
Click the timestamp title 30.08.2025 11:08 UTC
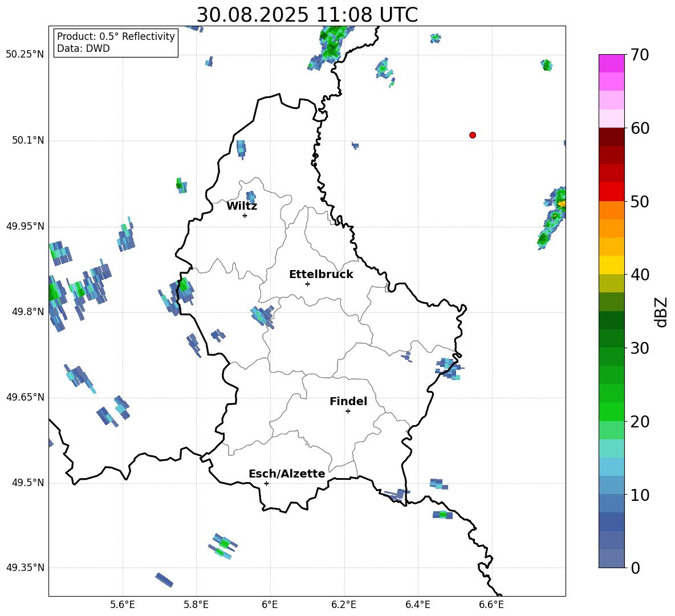(x=307, y=15)
